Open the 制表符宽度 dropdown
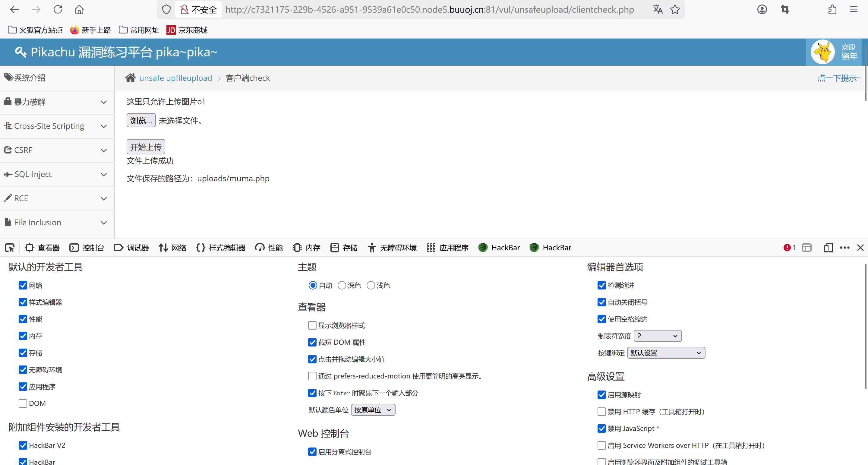Viewport: 868px width, 465px height. tap(657, 336)
